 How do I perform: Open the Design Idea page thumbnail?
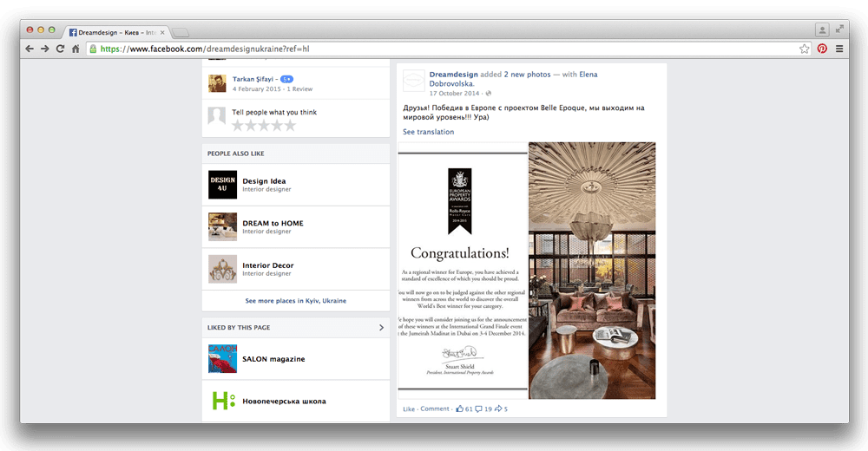[222, 184]
